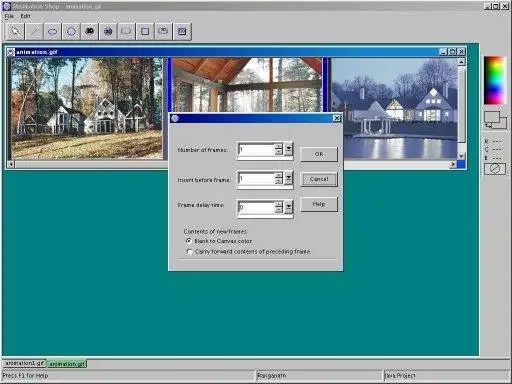Open the File menu
The width and height of the screenshot is (512, 384).
tap(9, 16)
